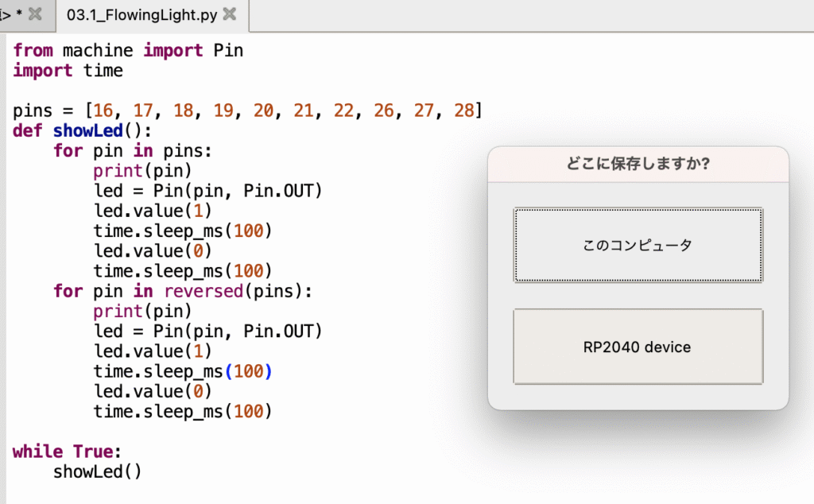Click number 16 in the pins list

click(103, 110)
